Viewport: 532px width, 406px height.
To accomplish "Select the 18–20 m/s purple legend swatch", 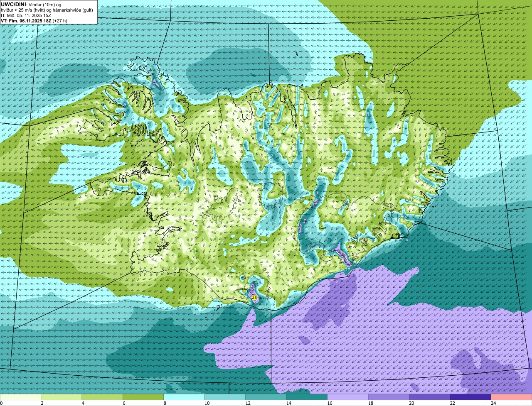I will [389, 397].
